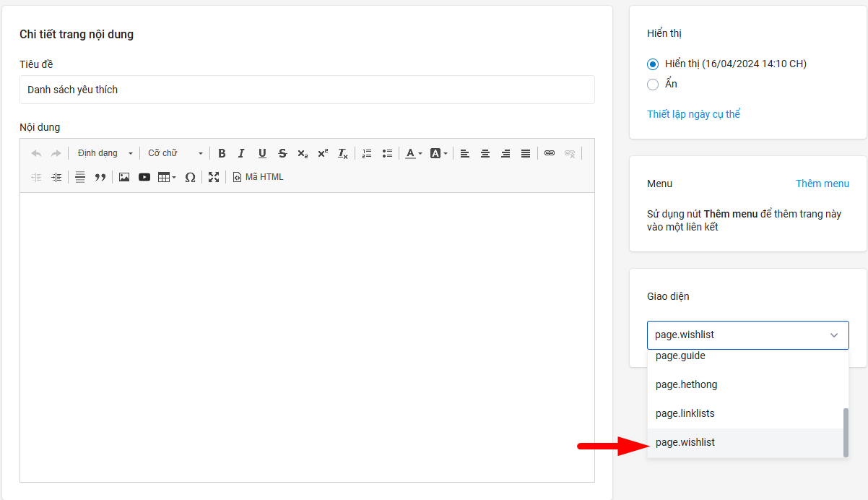Insert a video

144,177
